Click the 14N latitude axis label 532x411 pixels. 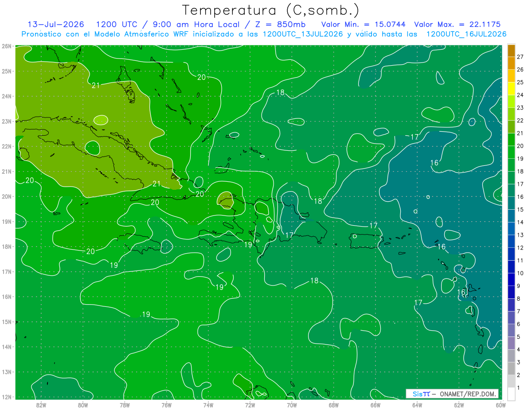6,347
